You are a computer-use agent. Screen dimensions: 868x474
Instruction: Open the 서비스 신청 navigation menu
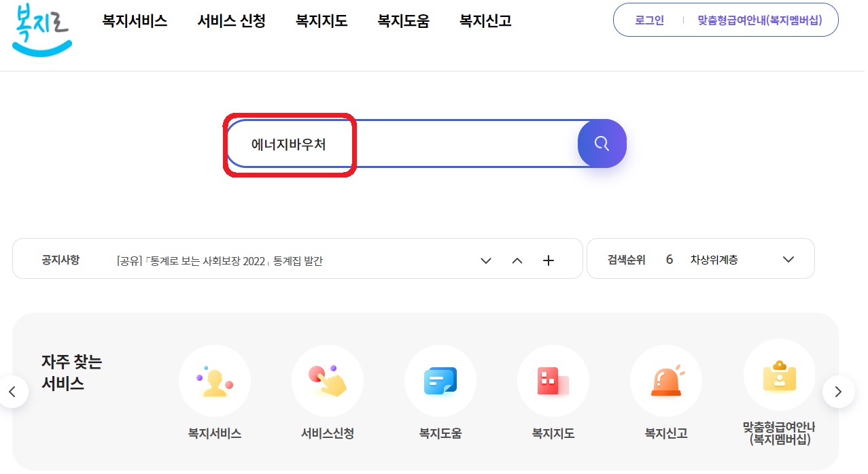pos(231,21)
